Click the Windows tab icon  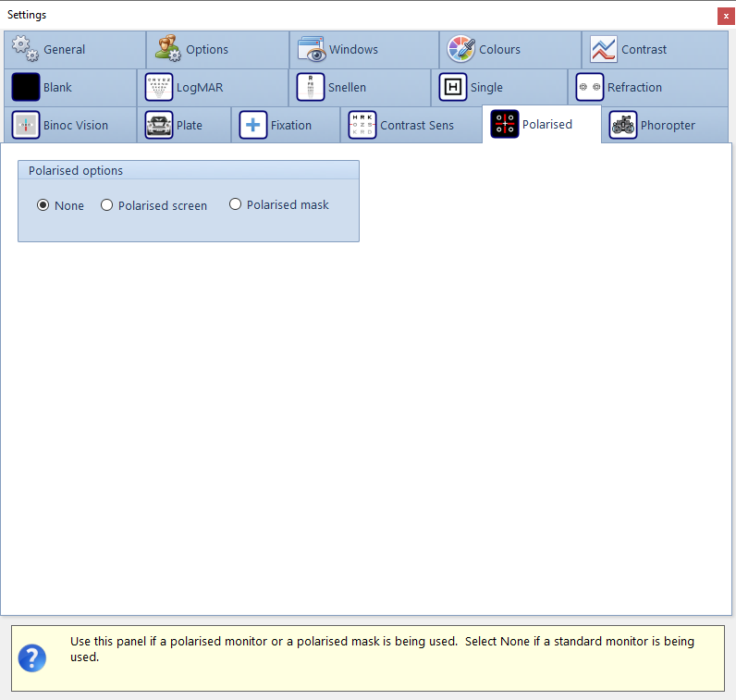point(312,49)
